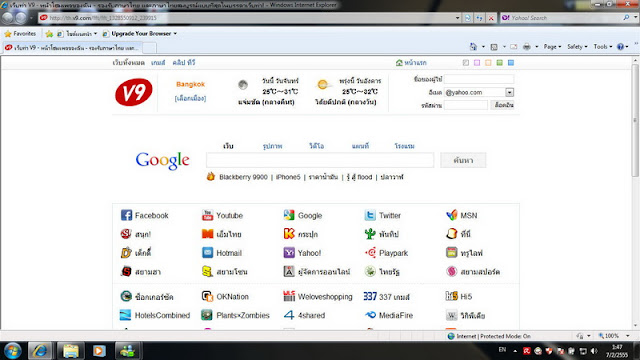Viewport: 640px width, 360px height.
Task: Open the Youtube shortcut icon
Action: click(x=207, y=215)
